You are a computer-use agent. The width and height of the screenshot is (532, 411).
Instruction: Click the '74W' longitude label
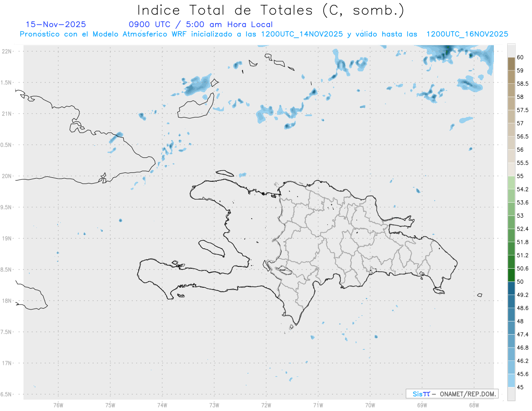[162, 405]
